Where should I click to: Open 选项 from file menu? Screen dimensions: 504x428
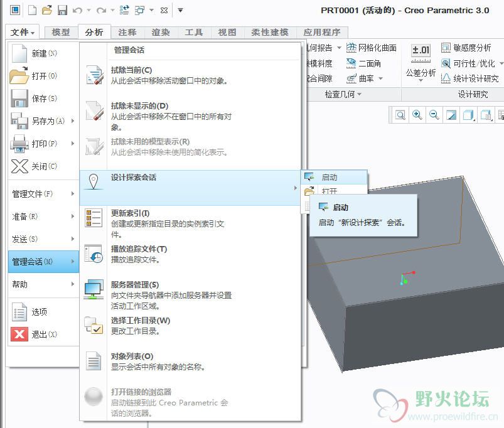(x=43, y=312)
